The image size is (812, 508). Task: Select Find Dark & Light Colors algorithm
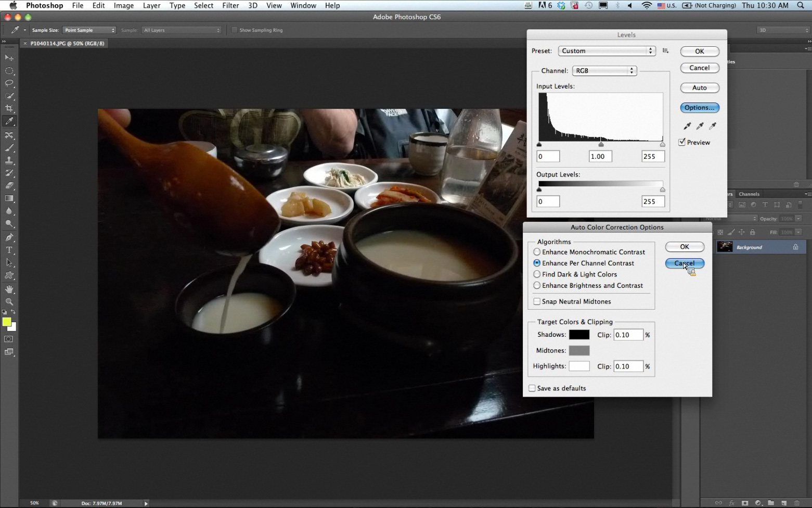click(537, 274)
